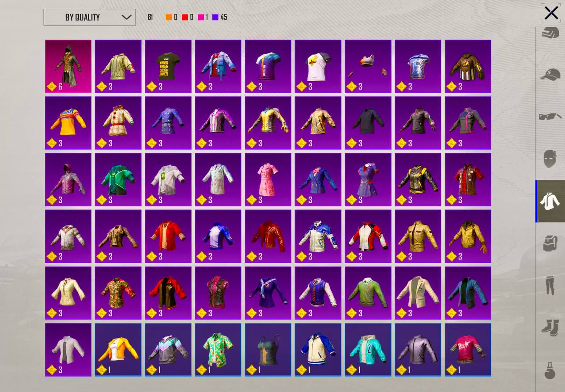Close the inventory with the X button

pyautogui.click(x=551, y=13)
